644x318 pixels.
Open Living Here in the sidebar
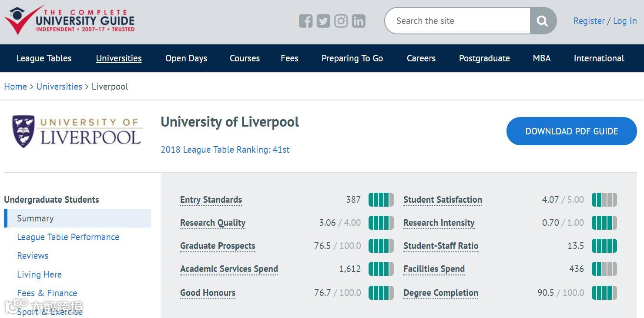[x=39, y=274]
